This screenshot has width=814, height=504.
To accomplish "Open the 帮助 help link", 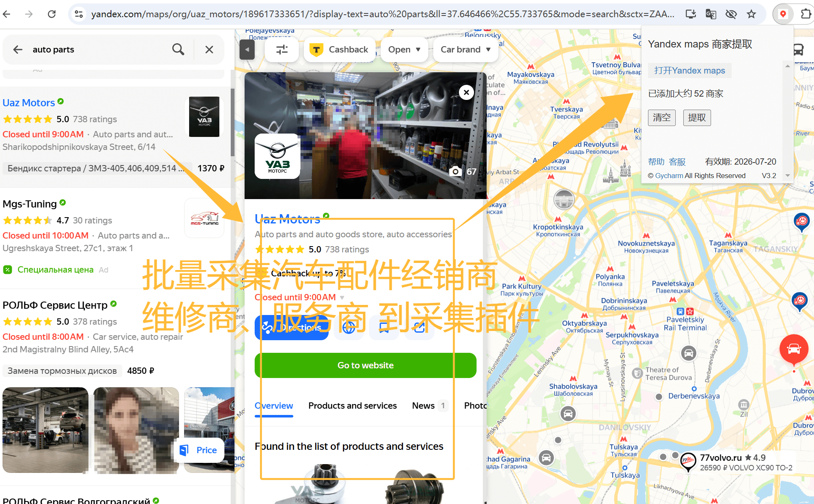I will tap(656, 162).
